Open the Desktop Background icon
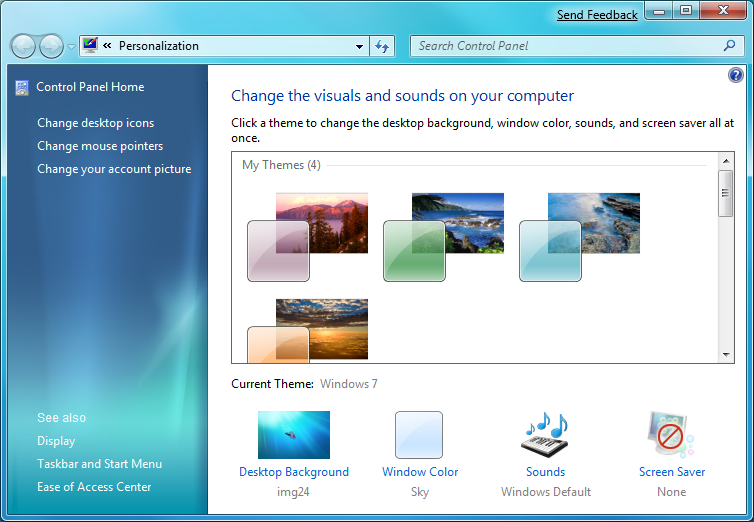This screenshot has height=522, width=754. [x=293, y=435]
